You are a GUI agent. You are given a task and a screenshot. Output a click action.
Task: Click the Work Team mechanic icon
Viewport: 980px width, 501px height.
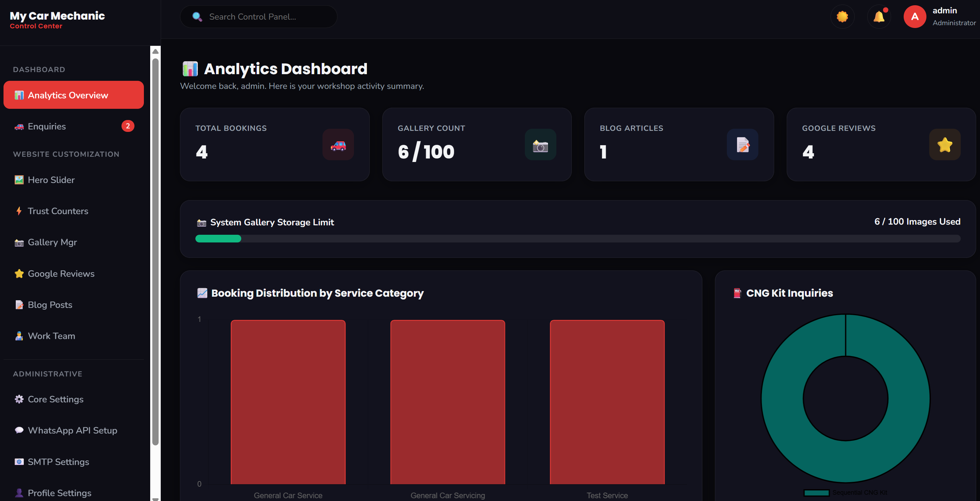[x=19, y=336]
